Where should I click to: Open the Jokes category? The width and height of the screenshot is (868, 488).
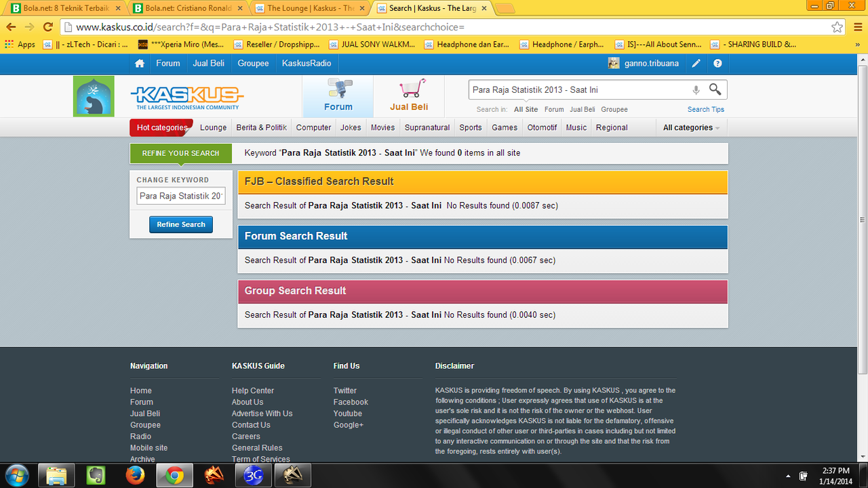(351, 127)
